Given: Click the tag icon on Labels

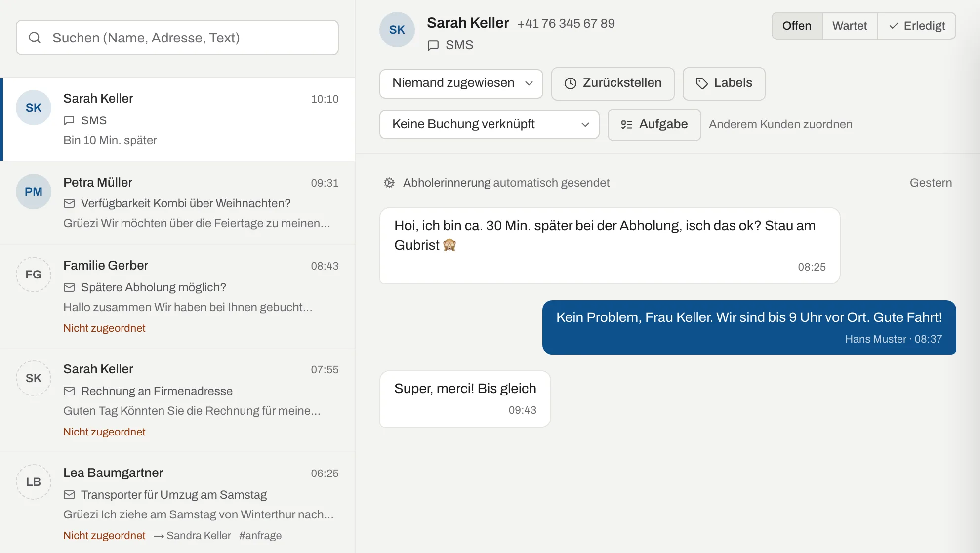Looking at the screenshot, I should [702, 83].
